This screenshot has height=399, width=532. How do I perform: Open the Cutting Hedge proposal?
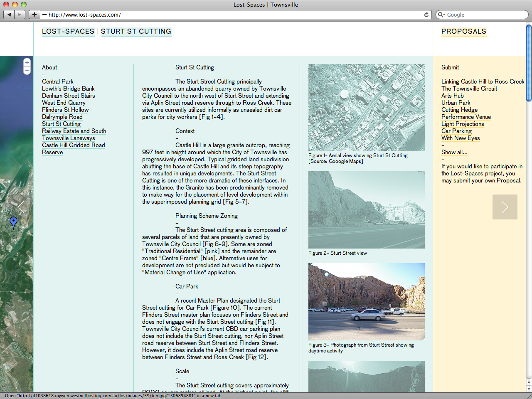click(460, 110)
